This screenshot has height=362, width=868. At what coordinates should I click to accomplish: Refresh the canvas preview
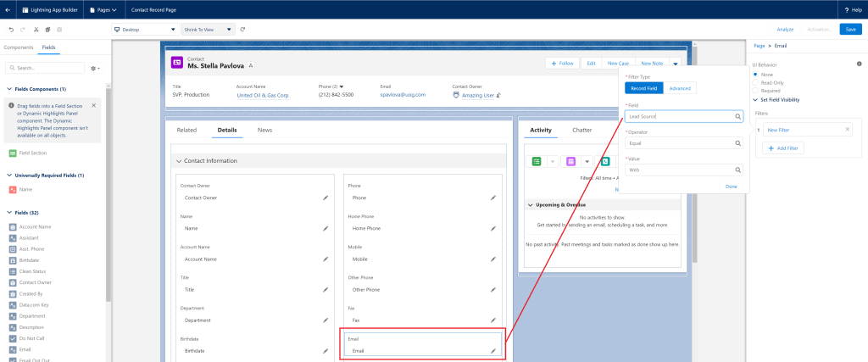pyautogui.click(x=242, y=30)
